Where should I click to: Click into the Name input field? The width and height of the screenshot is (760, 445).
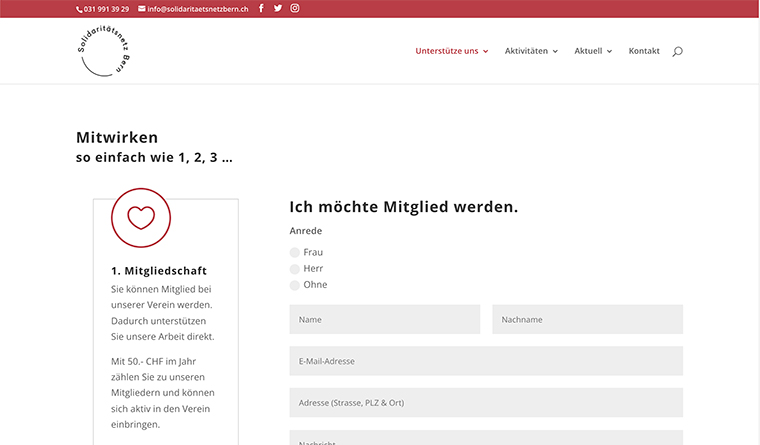click(384, 320)
